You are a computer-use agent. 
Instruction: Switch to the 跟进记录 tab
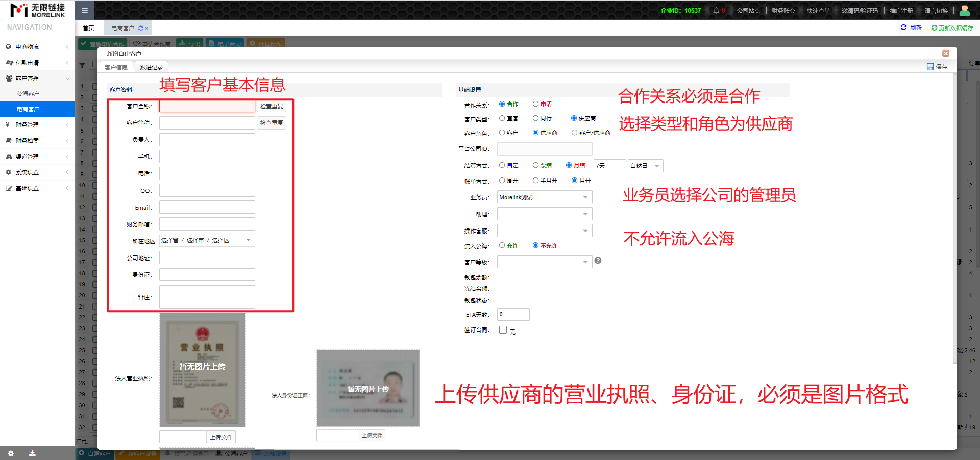coord(152,67)
